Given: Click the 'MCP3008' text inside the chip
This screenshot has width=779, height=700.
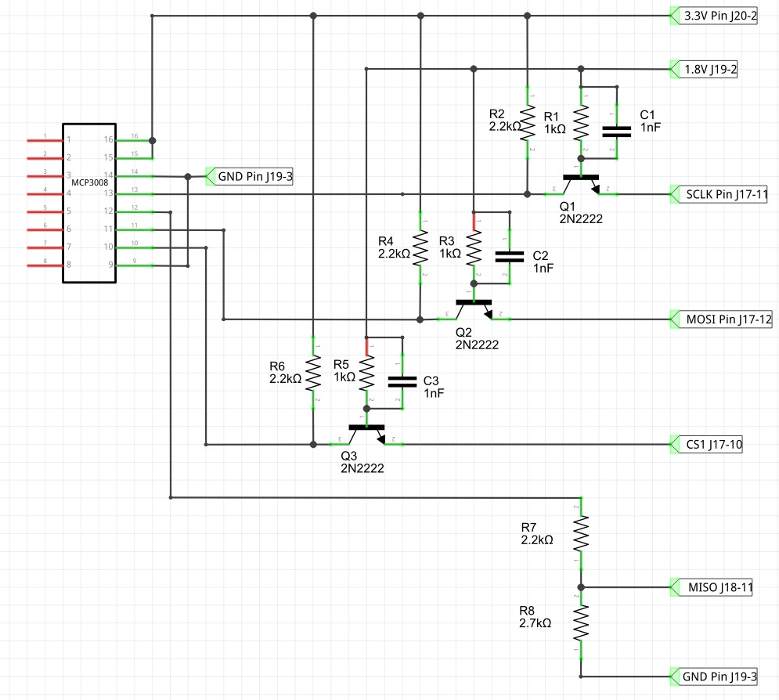Looking at the screenshot, I should [x=89, y=182].
